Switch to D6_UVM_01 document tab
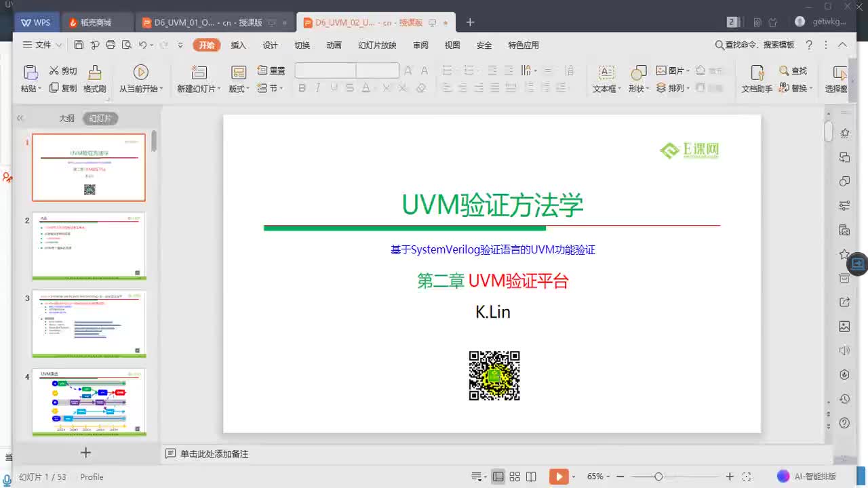Image resolution: width=868 pixels, height=488 pixels. point(216,22)
